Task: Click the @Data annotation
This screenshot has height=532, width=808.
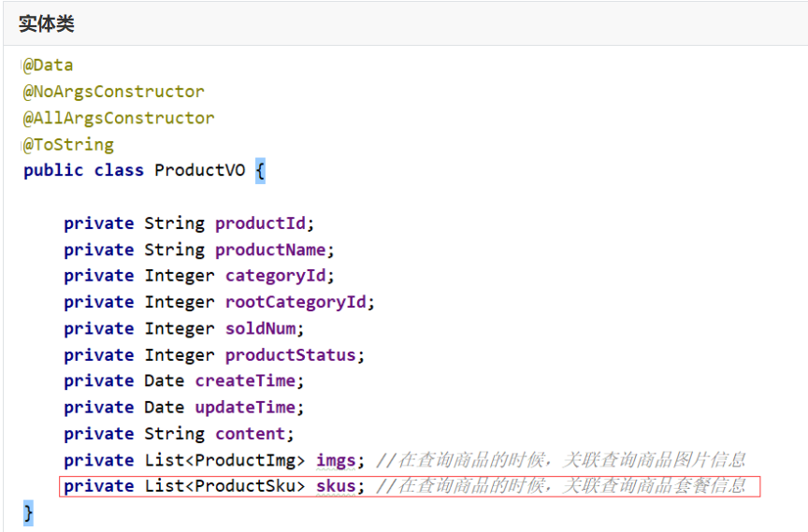Action: (x=48, y=65)
